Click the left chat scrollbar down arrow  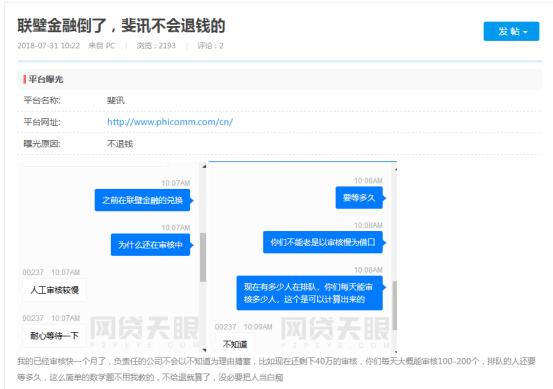tap(204, 350)
